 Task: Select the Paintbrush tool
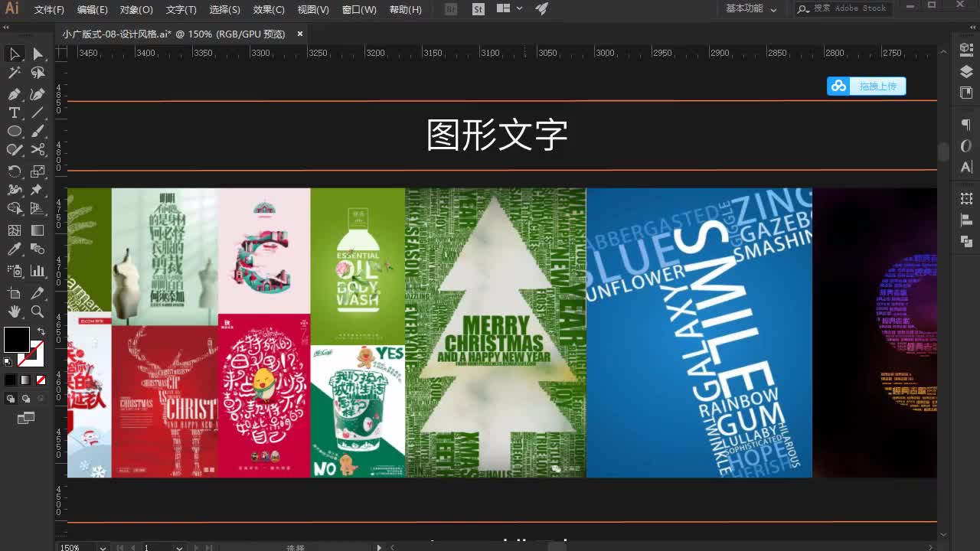pyautogui.click(x=38, y=132)
